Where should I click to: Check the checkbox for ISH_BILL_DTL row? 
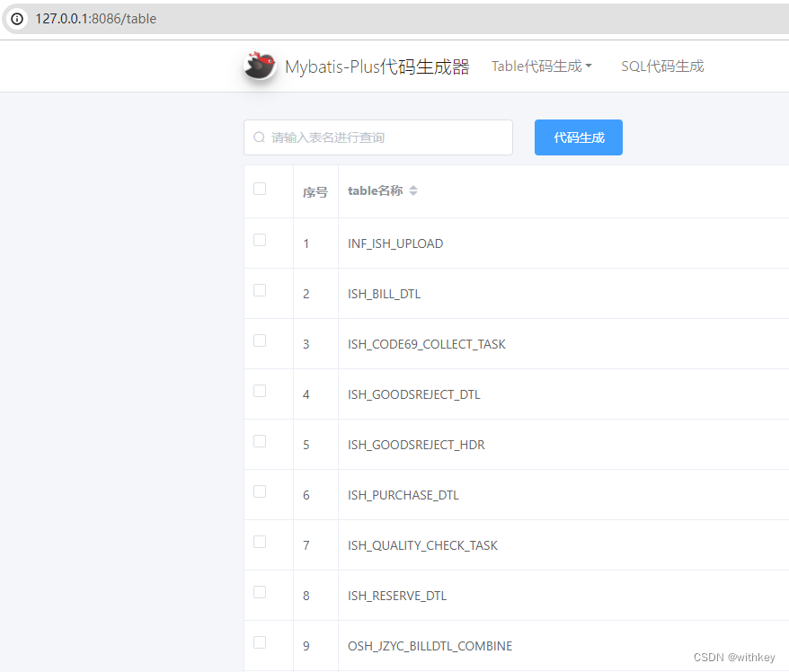260,290
